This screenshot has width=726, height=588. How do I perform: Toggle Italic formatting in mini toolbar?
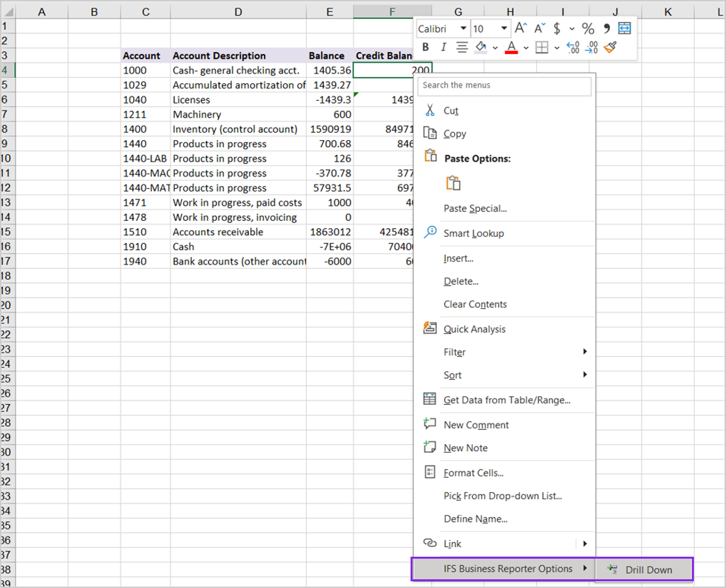(443, 48)
